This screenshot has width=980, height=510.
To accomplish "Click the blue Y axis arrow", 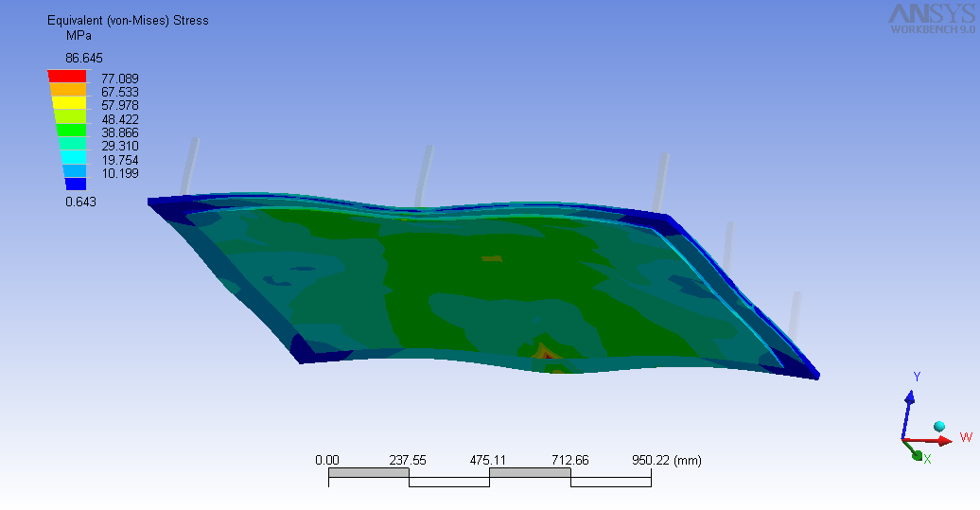I will (x=907, y=413).
